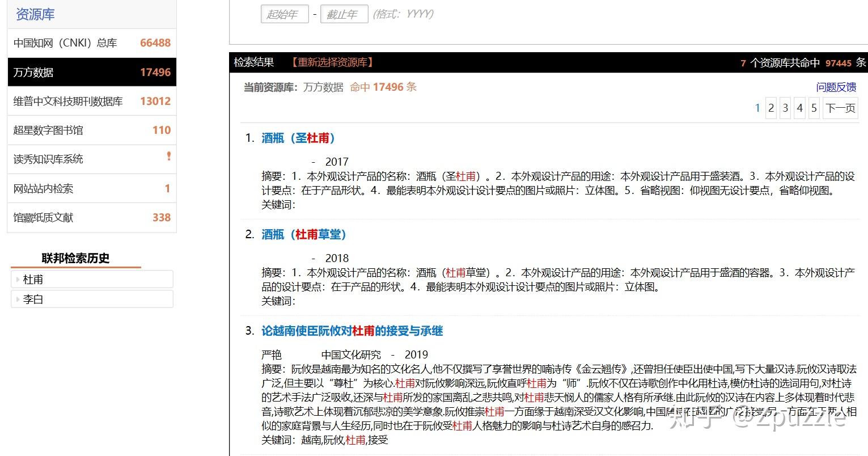
Task: Click year 2018 of second result
Action: (337, 258)
